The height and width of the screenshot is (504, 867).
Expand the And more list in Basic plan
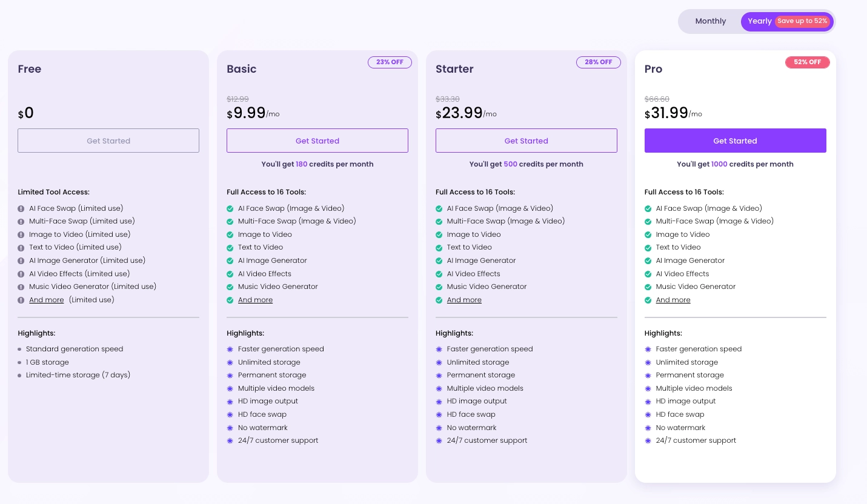point(255,300)
